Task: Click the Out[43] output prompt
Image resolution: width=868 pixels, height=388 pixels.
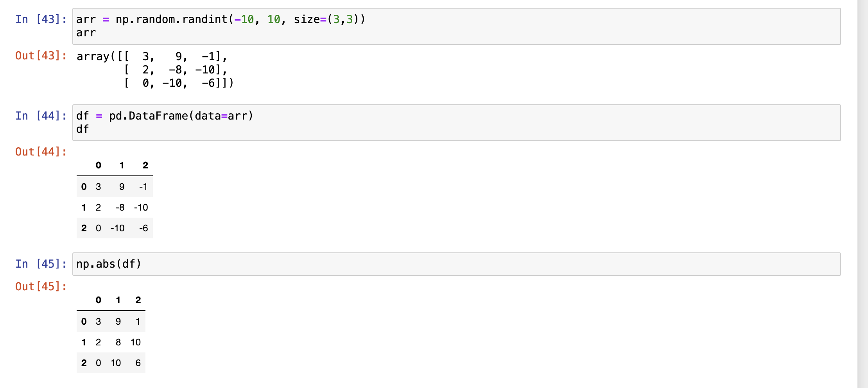Action: point(41,55)
